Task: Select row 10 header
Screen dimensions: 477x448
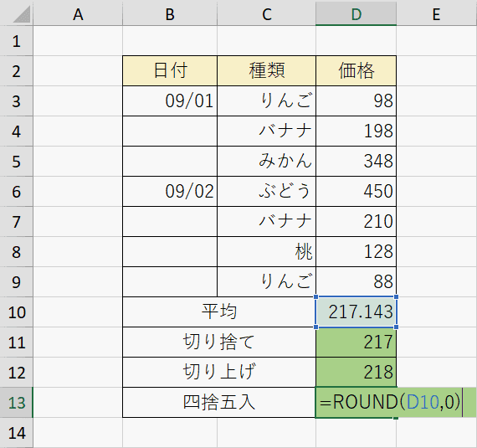Action: coord(17,312)
